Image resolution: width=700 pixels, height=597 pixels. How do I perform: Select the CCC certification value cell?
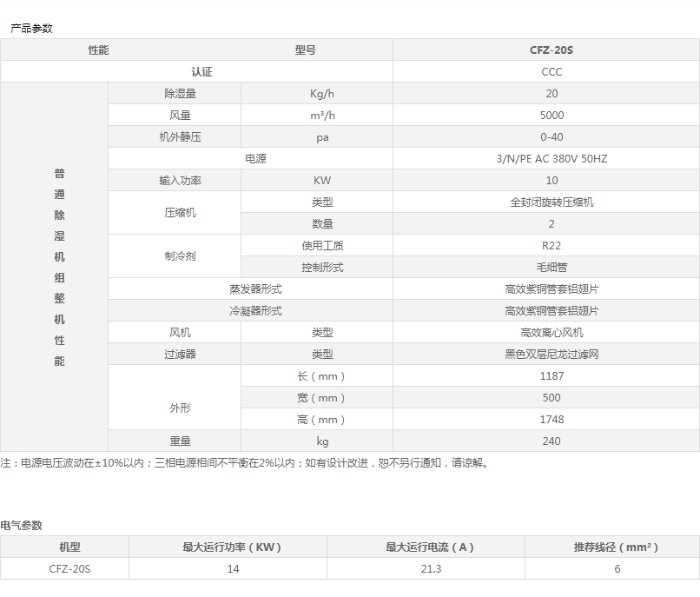tap(551, 72)
